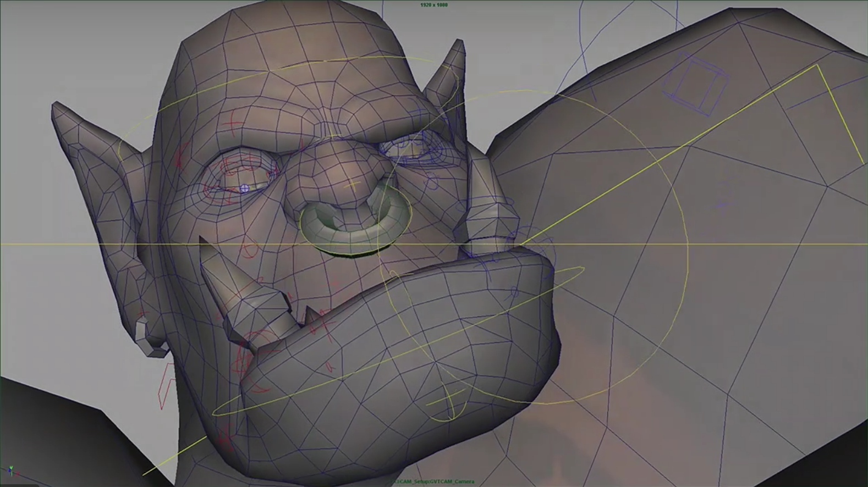This screenshot has height=487, width=868.
Task: Select the red arrow-shaped control by the neck
Action: (167, 388)
